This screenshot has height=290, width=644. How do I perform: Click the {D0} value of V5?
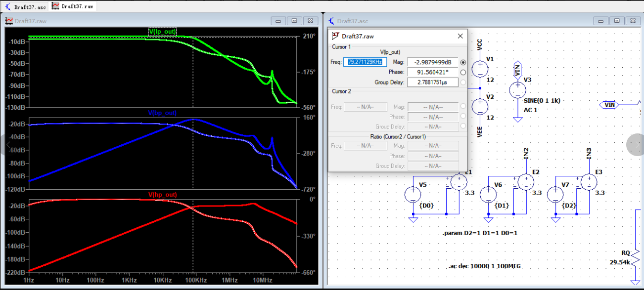pos(426,205)
